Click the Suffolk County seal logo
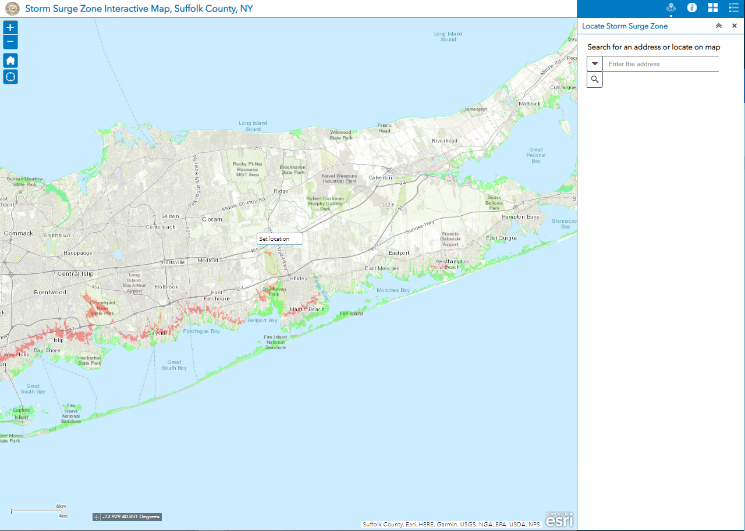Screen dimensions: 745x531 pyautogui.click(x=12, y=9)
